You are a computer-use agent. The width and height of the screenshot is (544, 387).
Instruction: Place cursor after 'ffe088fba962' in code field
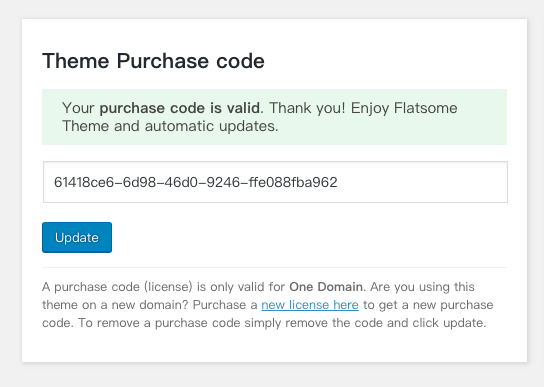tap(338, 182)
